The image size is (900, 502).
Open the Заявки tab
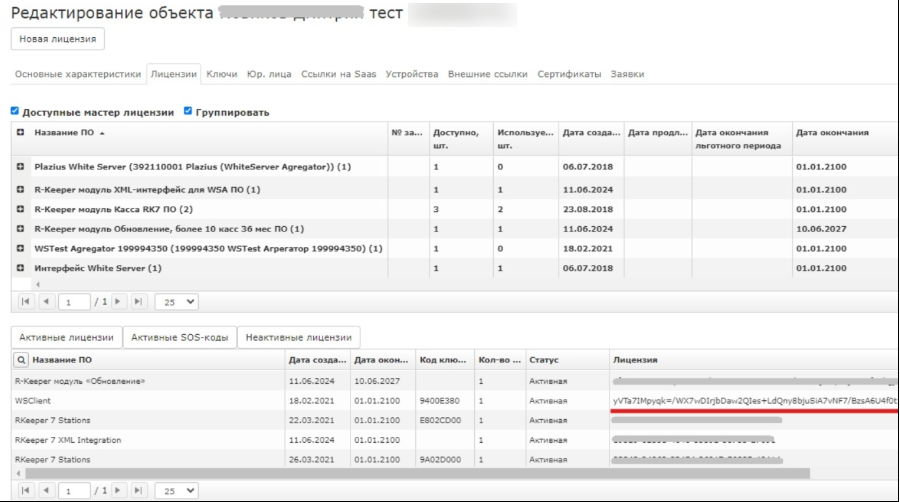[627, 74]
